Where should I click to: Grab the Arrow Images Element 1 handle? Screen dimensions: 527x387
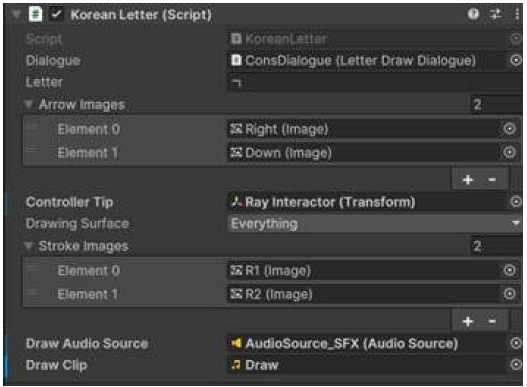click(x=33, y=150)
